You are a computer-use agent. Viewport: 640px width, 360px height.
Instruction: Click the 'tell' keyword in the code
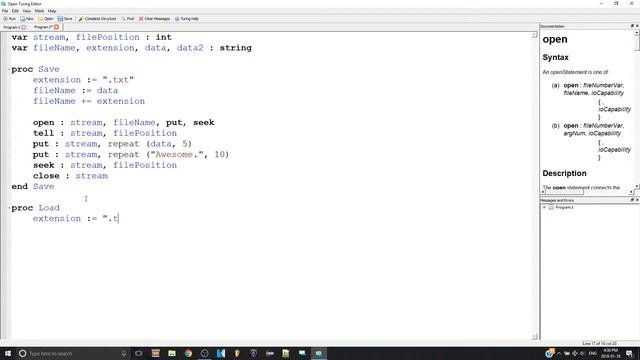point(43,133)
